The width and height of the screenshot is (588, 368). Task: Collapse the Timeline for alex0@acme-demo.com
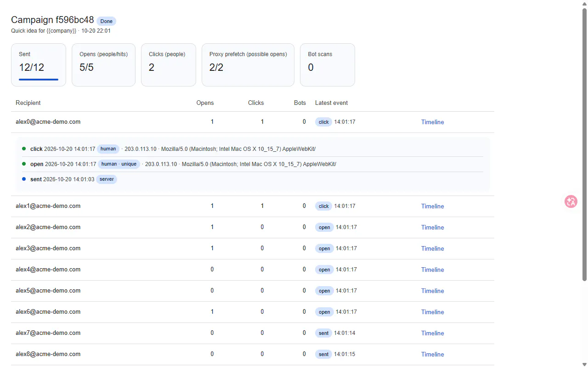pos(432,122)
